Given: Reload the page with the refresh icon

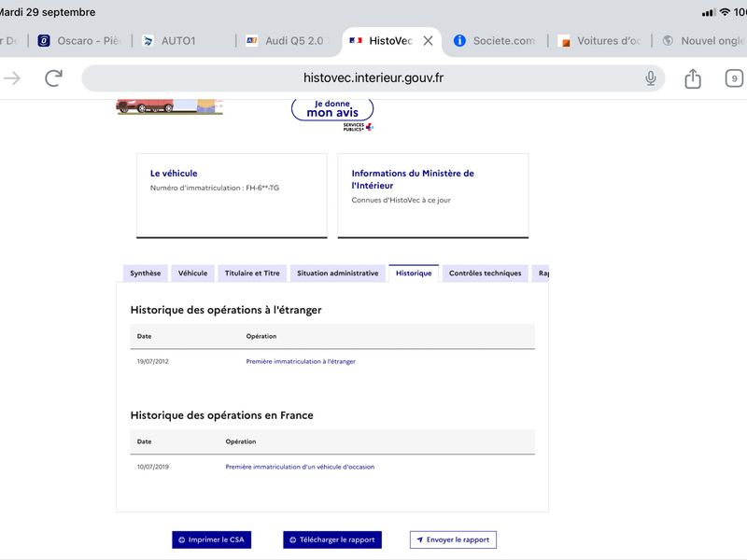Looking at the screenshot, I should 53,78.
